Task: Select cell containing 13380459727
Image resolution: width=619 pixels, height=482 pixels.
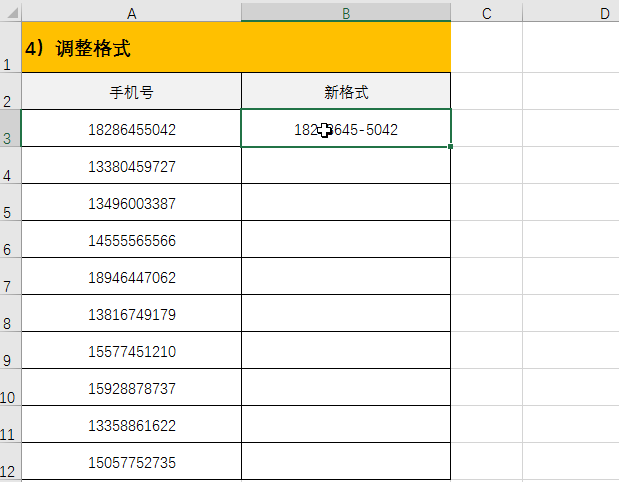Action: coord(131,165)
